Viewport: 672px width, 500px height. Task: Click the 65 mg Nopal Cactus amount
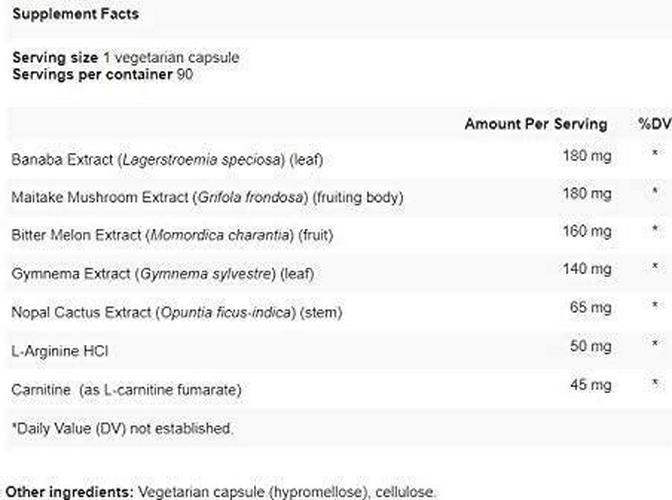(x=590, y=308)
